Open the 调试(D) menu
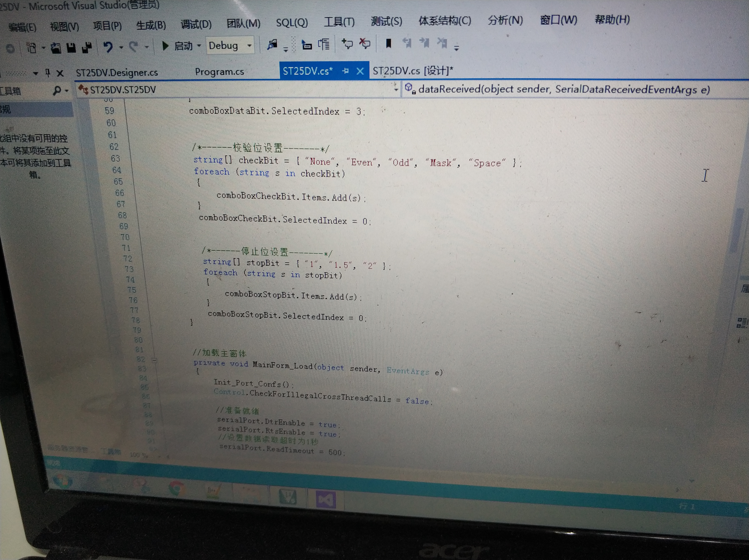 (x=196, y=24)
